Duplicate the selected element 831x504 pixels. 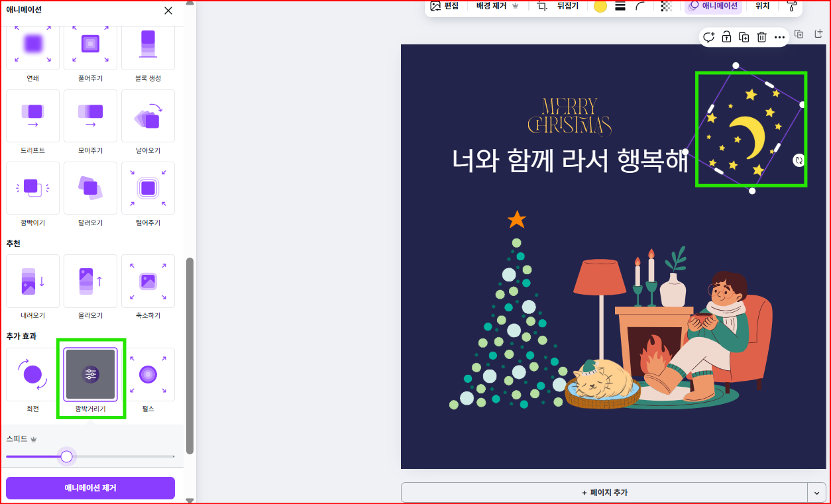coord(744,37)
